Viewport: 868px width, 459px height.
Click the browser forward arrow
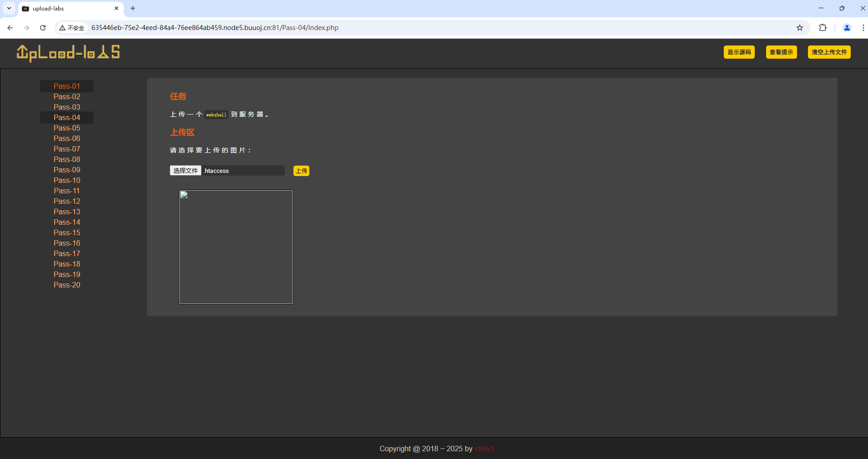pos(26,28)
